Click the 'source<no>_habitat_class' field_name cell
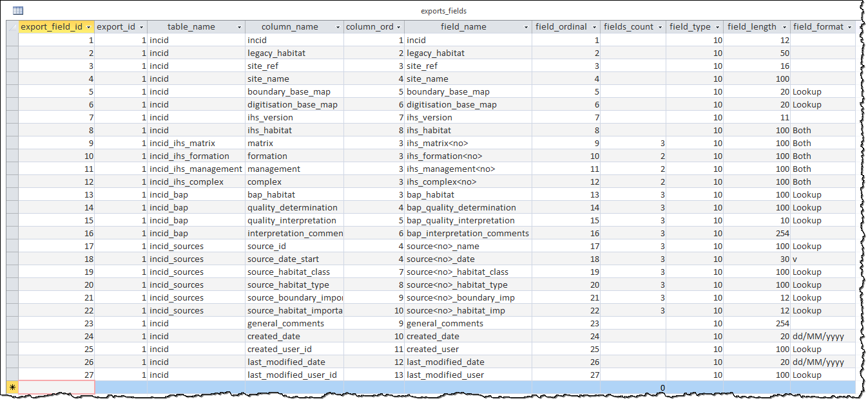 coord(468,272)
